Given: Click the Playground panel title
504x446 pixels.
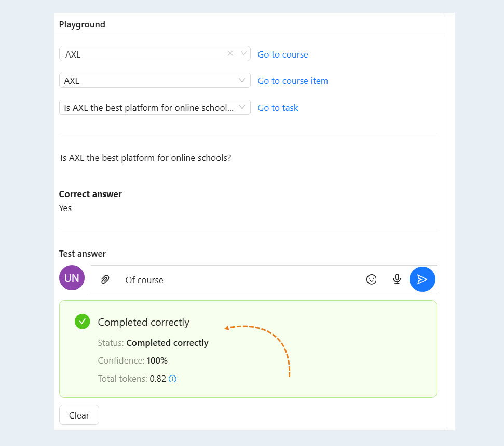Looking at the screenshot, I should coord(82,24).
